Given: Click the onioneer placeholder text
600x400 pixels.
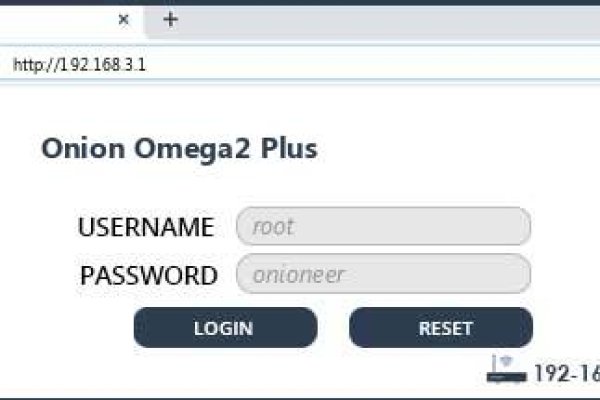Looking at the screenshot, I should coord(298,275).
